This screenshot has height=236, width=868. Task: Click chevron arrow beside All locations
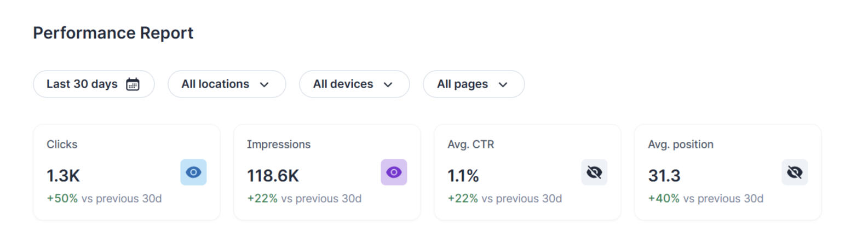point(265,85)
